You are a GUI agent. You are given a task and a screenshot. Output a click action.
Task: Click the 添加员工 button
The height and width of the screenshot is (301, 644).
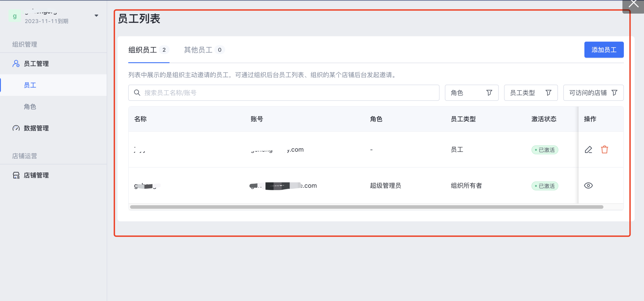click(x=603, y=50)
